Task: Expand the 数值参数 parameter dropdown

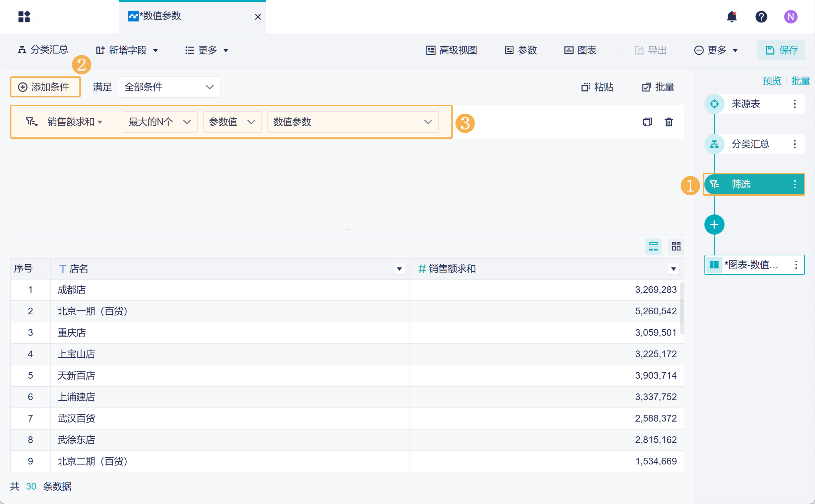Action: 353,122
